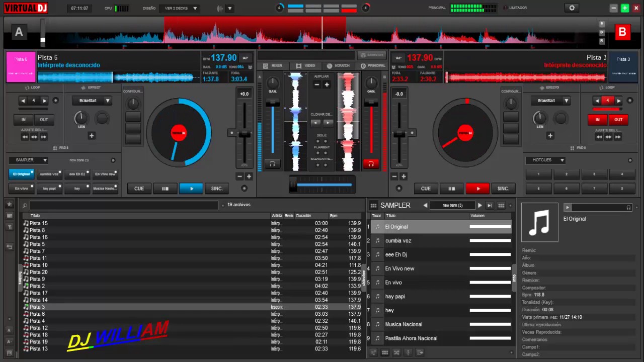Halve loop length on deck A
The width and height of the screenshot is (644, 362).
[23, 101]
